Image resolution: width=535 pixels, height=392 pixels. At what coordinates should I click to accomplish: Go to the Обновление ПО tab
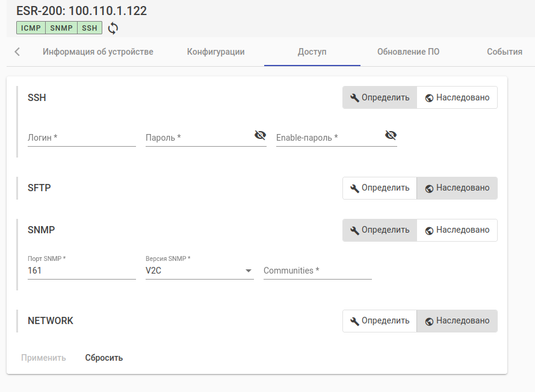tap(409, 52)
